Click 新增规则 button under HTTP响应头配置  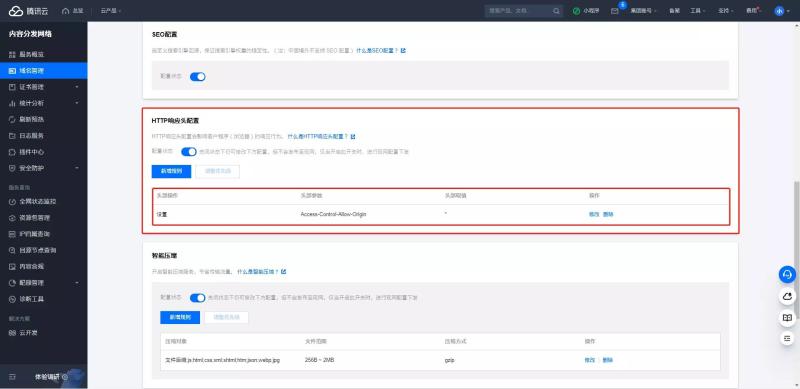[x=171, y=172]
